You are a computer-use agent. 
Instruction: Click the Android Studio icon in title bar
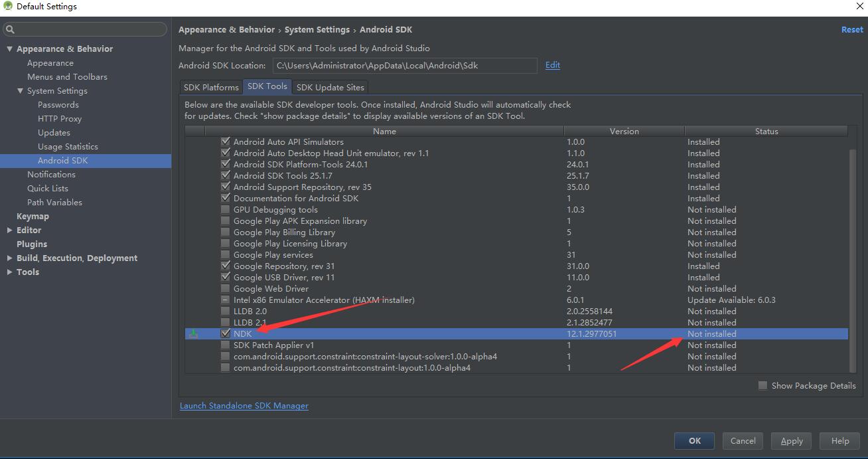tap(7, 7)
